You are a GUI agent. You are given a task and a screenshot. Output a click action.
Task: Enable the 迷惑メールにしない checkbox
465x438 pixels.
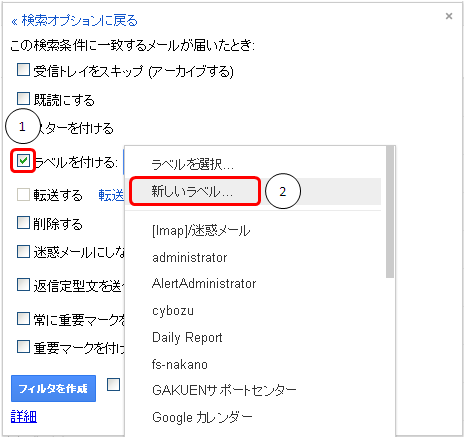click(23, 251)
